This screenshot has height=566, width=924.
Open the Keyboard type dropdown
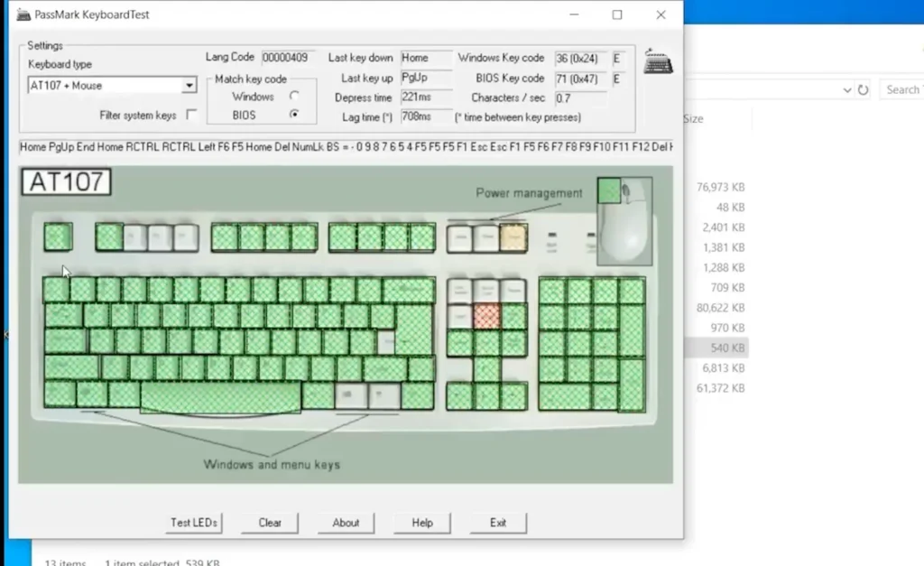189,86
